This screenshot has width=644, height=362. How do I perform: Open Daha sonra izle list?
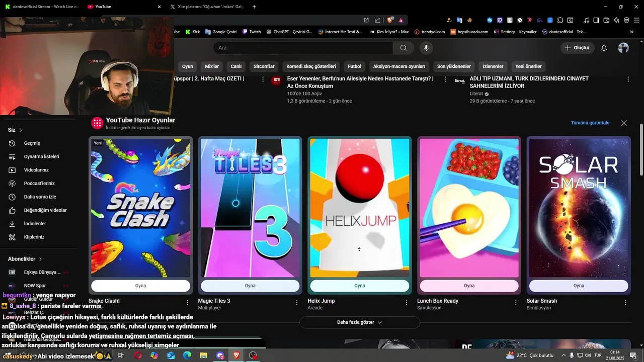39,197
